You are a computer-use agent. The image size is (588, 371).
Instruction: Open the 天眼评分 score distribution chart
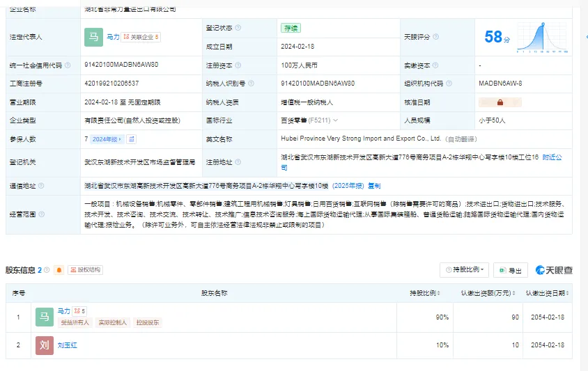point(542,37)
